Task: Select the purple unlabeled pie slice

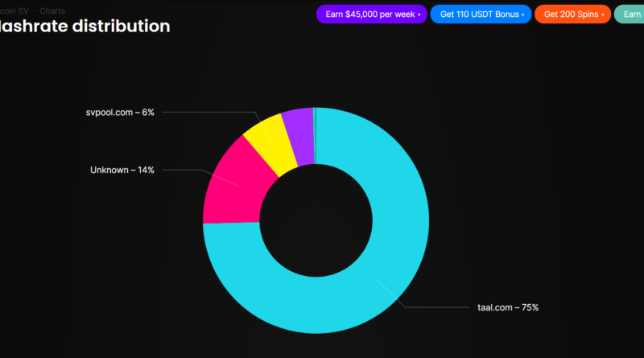Action: pos(297,134)
